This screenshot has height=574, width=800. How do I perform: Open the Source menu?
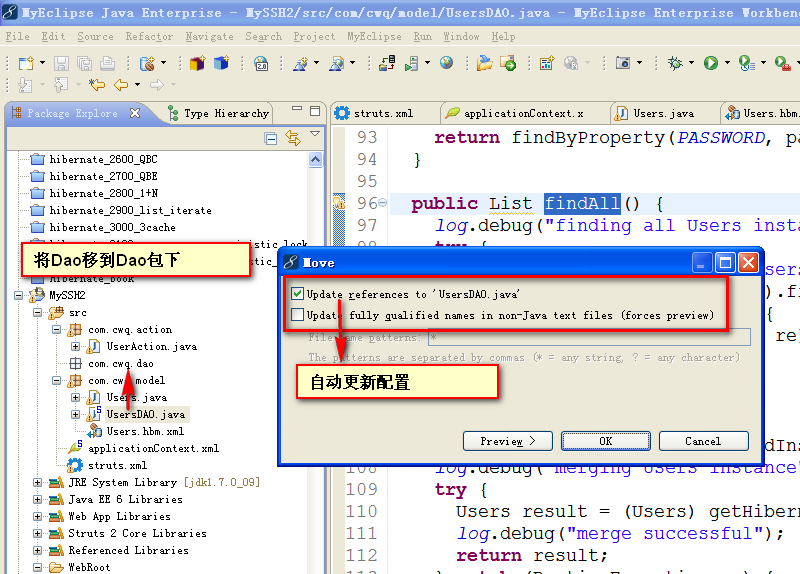pyautogui.click(x=95, y=37)
